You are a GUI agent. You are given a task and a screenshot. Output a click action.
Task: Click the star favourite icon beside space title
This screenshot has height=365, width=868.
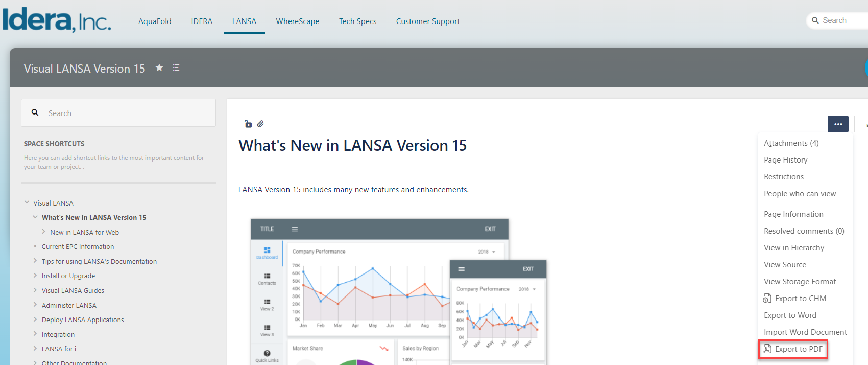click(x=159, y=67)
